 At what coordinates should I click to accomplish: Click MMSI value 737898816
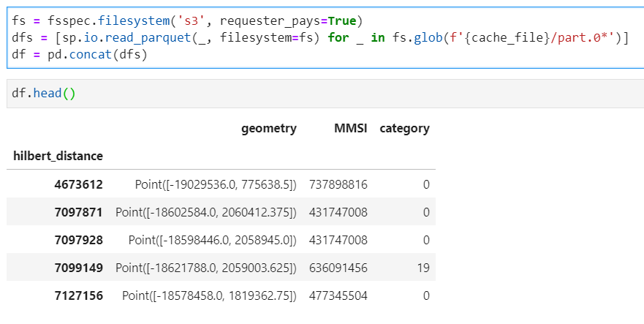point(338,184)
